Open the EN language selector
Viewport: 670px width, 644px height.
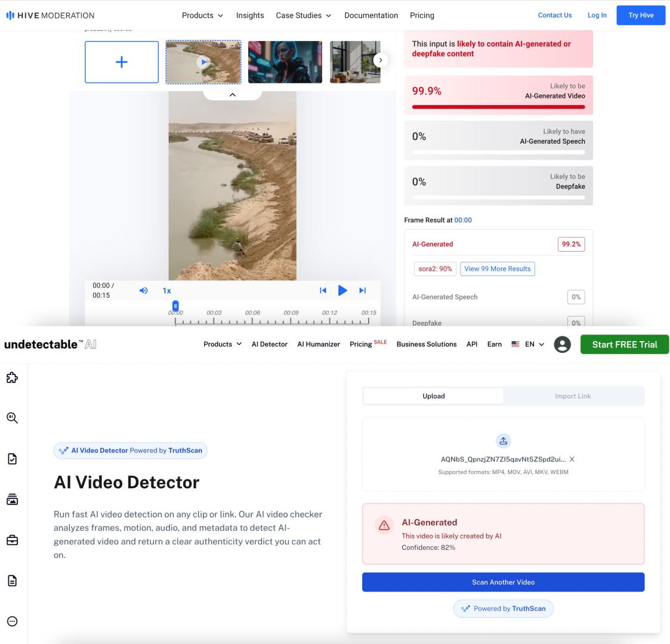pos(528,344)
